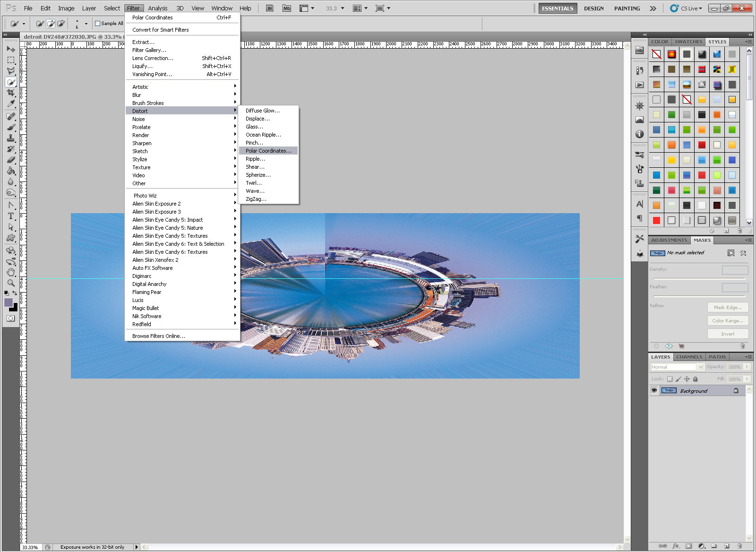This screenshot has height=552, width=756.
Task: Switch to the Channels tab
Action: point(689,357)
